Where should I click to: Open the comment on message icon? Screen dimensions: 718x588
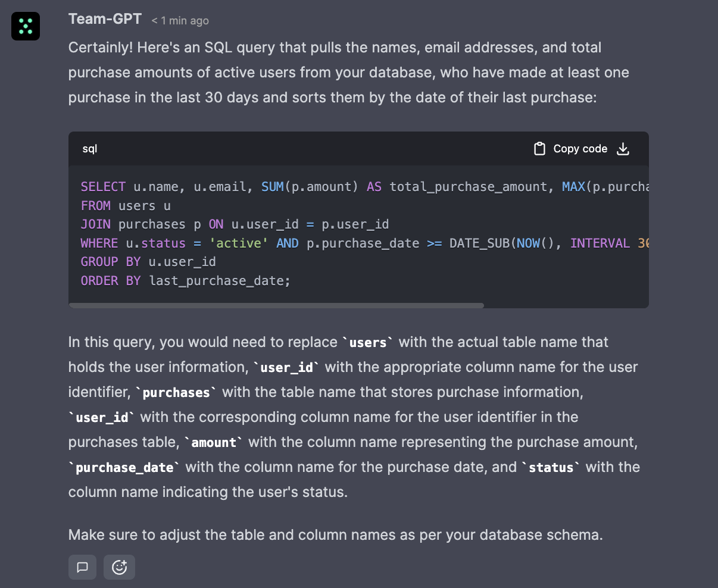coord(83,567)
